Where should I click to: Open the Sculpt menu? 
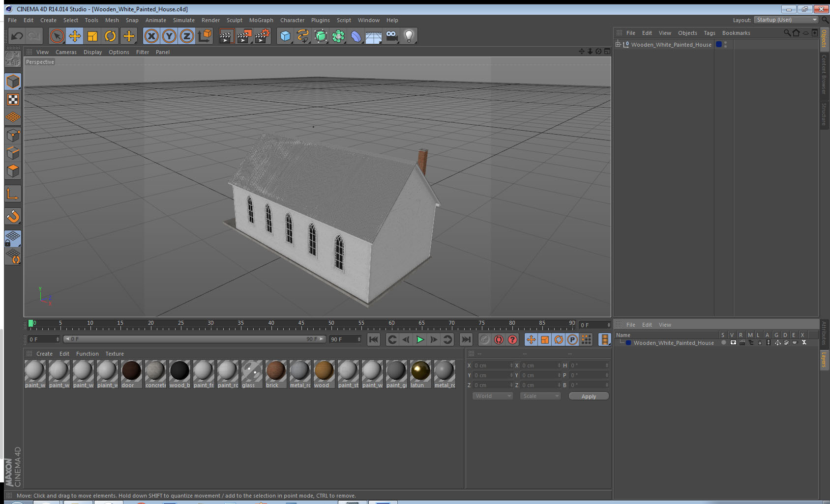coord(234,20)
